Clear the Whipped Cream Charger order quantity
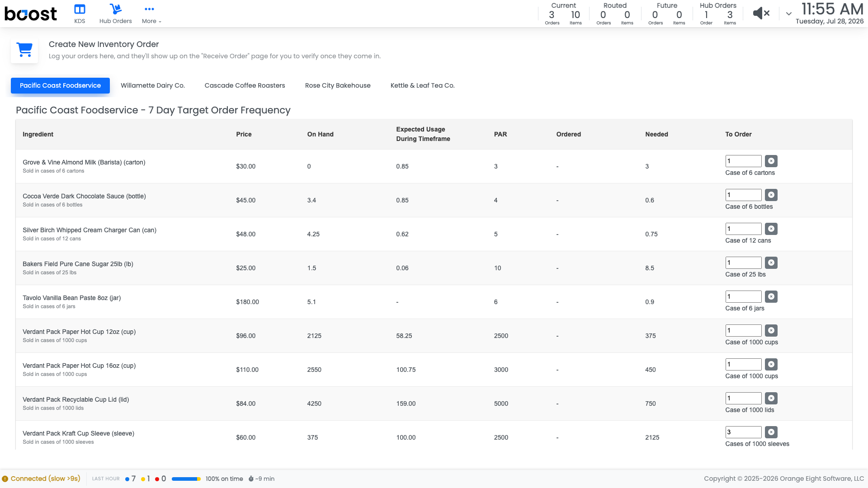Image resolution: width=868 pixels, height=488 pixels. coord(771,229)
